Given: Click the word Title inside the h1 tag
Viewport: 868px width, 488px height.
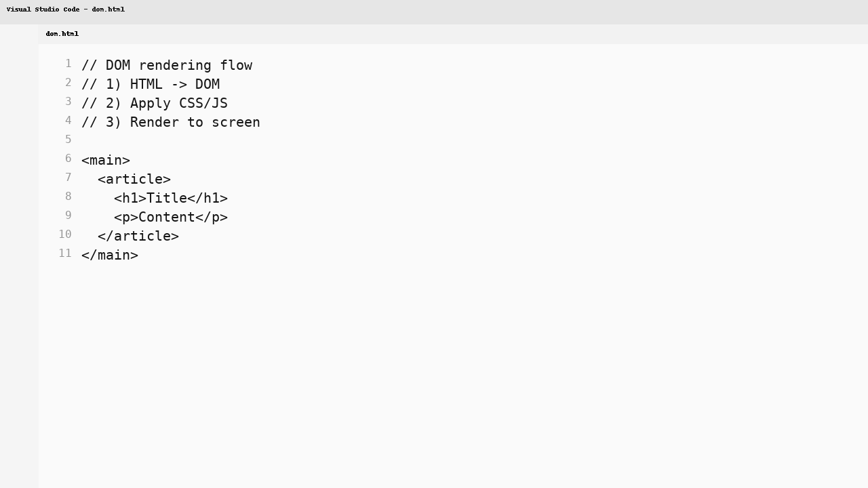Looking at the screenshot, I should tap(165, 198).
